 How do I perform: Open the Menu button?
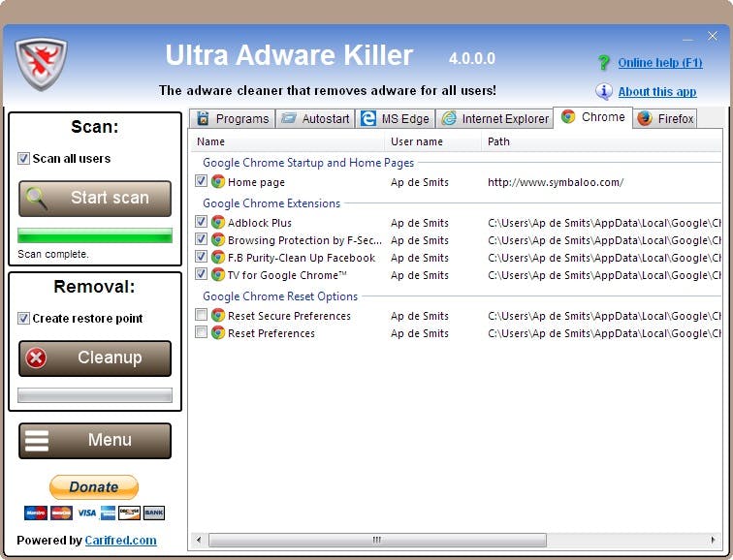(x=95, y=441)
